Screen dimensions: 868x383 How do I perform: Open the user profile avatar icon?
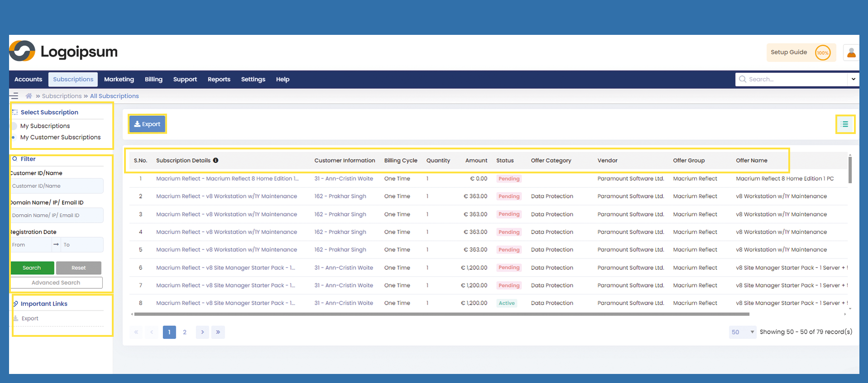(851, 53)
